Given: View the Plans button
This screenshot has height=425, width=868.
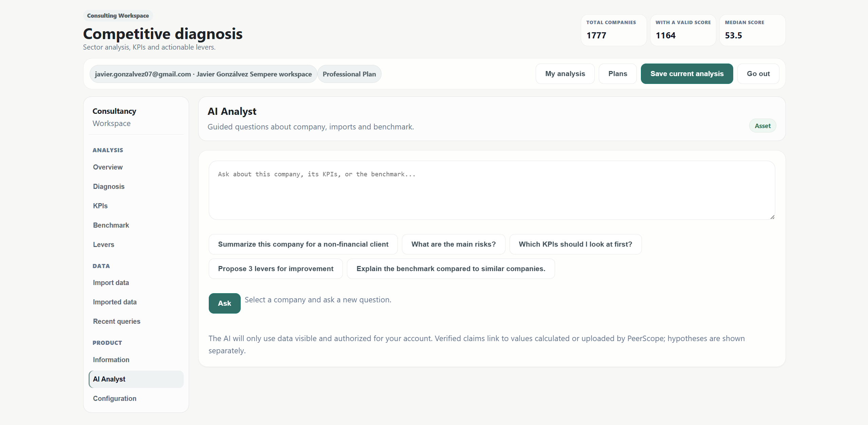Looking at the screenshot, I should 617,74.
